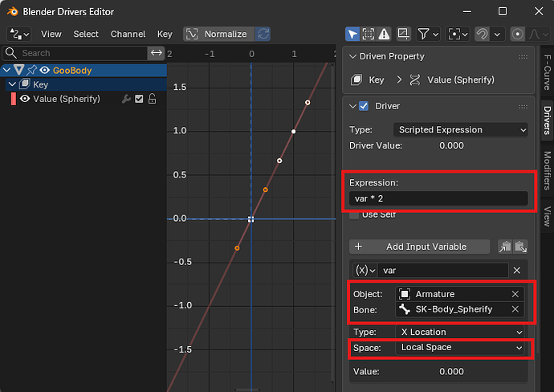Toggle the dotted-box keyframe display icon

[x=369, y=34]
